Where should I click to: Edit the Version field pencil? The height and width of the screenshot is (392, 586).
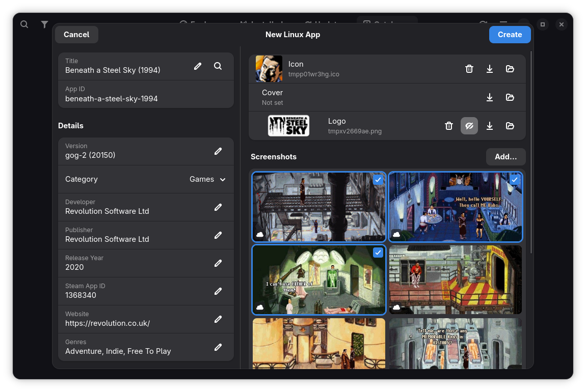click(x=218, y=151)
